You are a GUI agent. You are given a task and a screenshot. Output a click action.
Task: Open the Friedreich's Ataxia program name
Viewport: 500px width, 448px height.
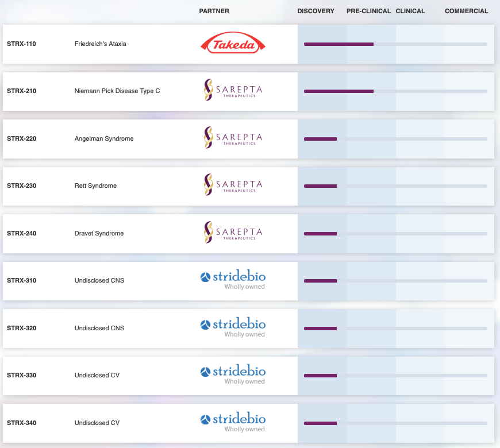point(101,44)
